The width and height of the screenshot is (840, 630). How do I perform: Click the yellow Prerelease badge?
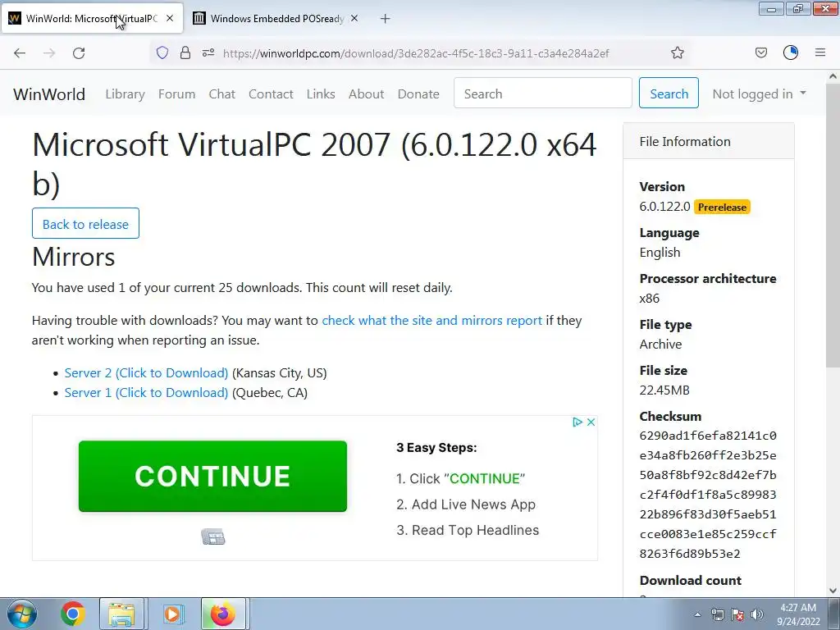tap(722, 207)
